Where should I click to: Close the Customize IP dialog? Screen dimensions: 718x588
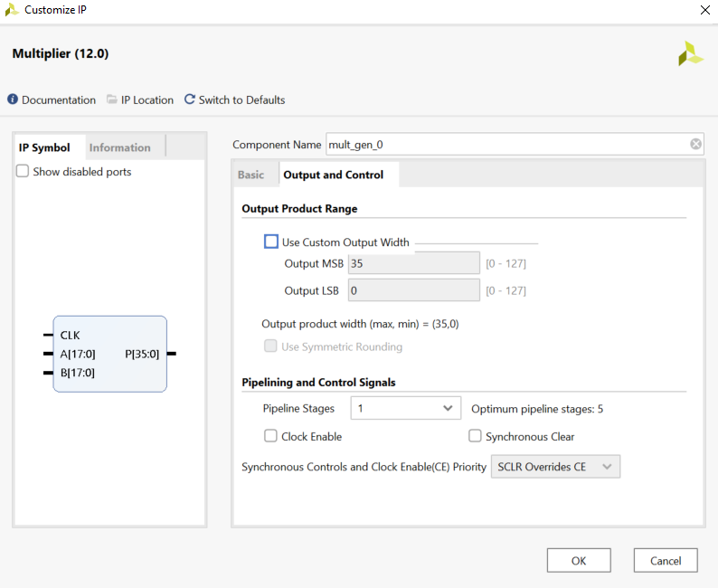point(705,10)
